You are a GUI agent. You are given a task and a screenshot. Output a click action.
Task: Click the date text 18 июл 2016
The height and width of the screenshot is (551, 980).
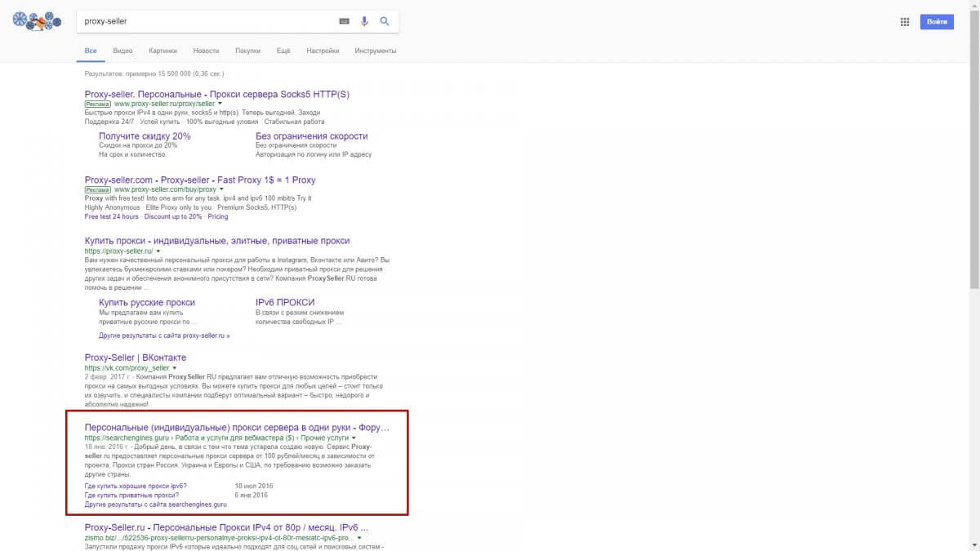point(253,486)
